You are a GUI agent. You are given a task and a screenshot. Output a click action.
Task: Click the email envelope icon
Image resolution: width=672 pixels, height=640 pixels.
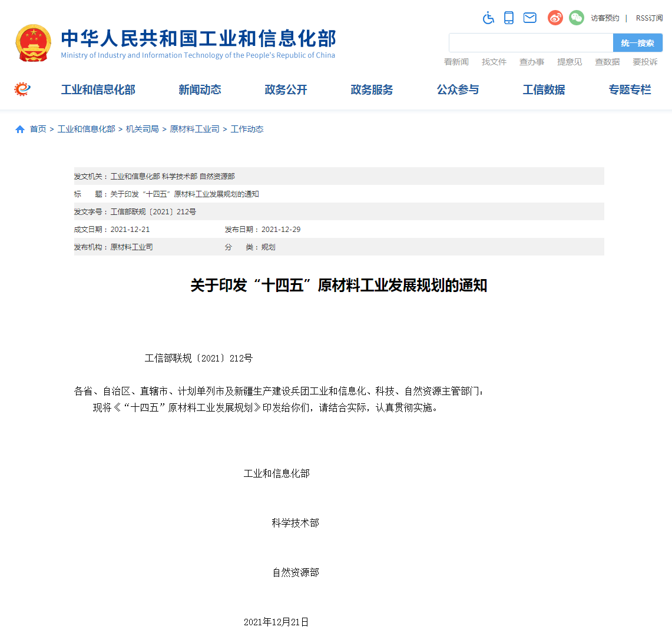point(530,18)
